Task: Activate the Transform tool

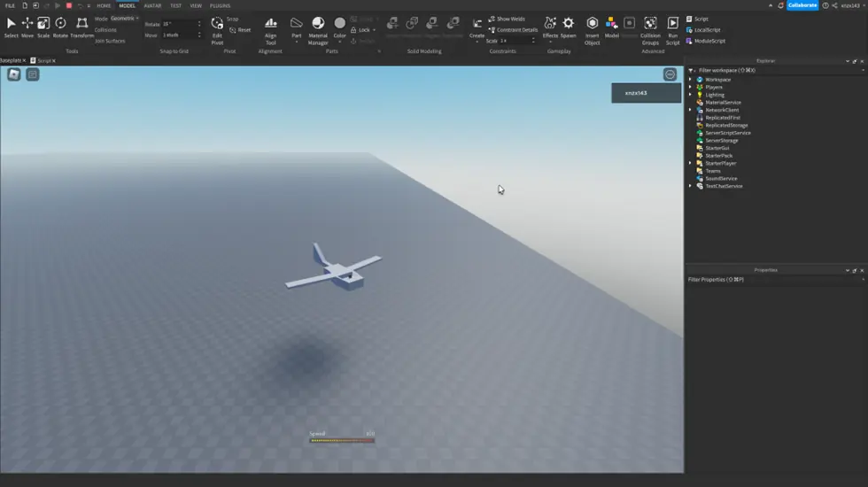Action: click(x=81, y=27)
